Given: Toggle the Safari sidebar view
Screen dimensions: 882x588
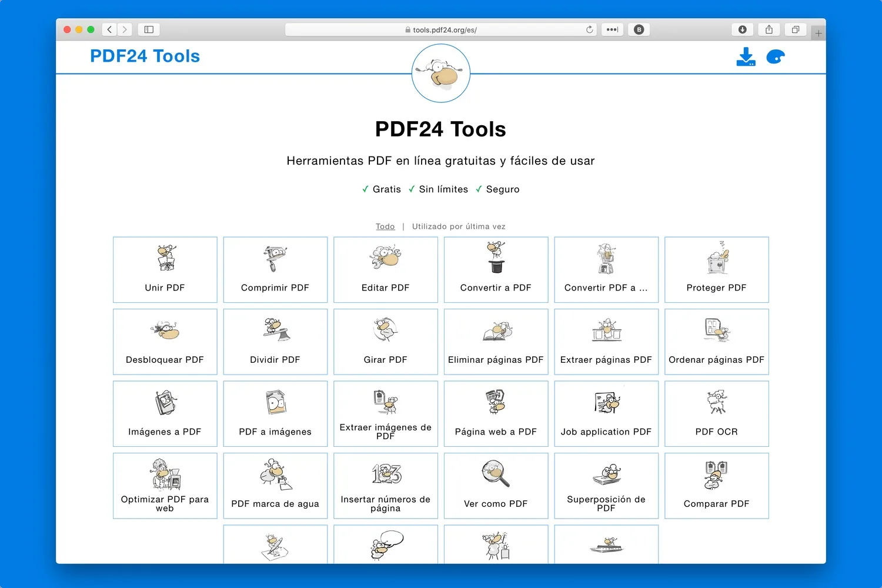Looking at the screenshot, I should pyautogui.click(x=148, y=29).
